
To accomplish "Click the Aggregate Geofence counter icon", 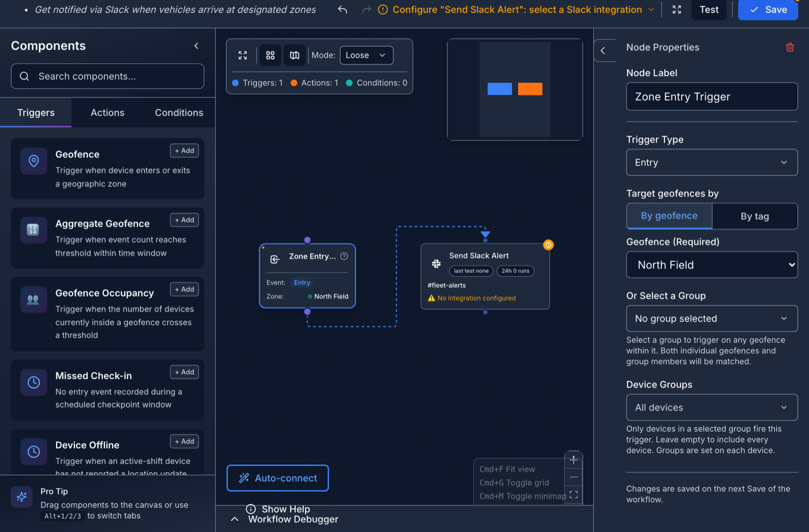I will tap(33, 230).
